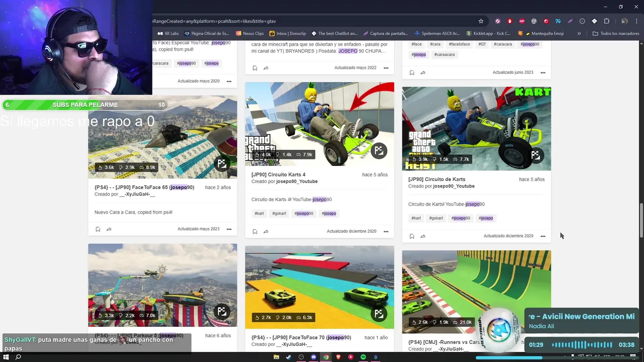The height and width of the screenshot is (362, 644).
Task: Bookmark the job updated junio 2023
Action: coord(412,72)
